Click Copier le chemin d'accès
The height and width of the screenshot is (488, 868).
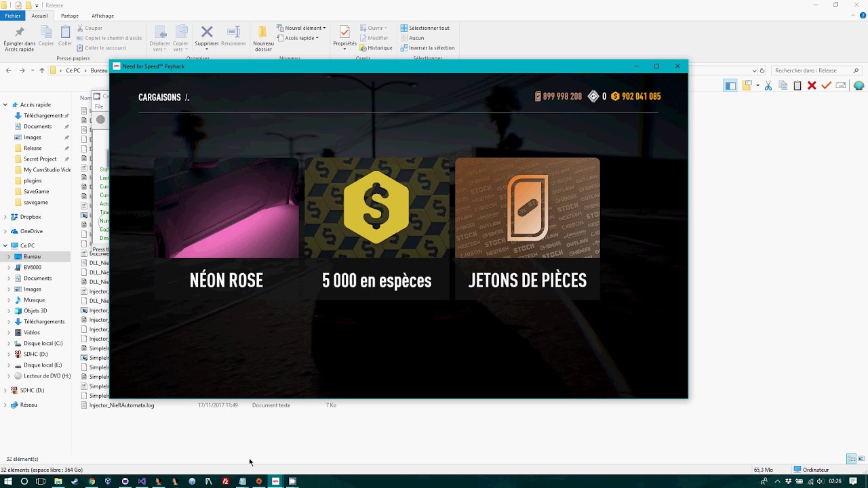coord(109,38)
